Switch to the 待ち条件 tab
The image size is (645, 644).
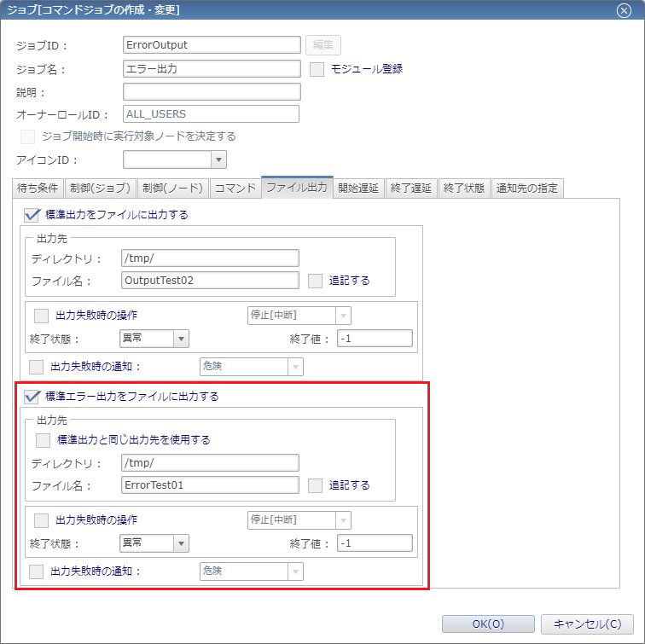pos(38,189)
